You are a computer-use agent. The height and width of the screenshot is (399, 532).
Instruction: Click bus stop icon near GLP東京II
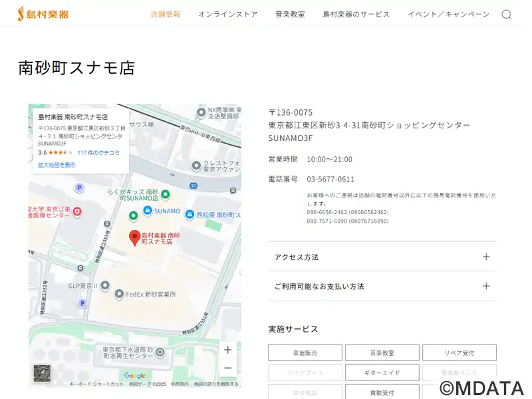pyautogui.click(x=80, y=268)
